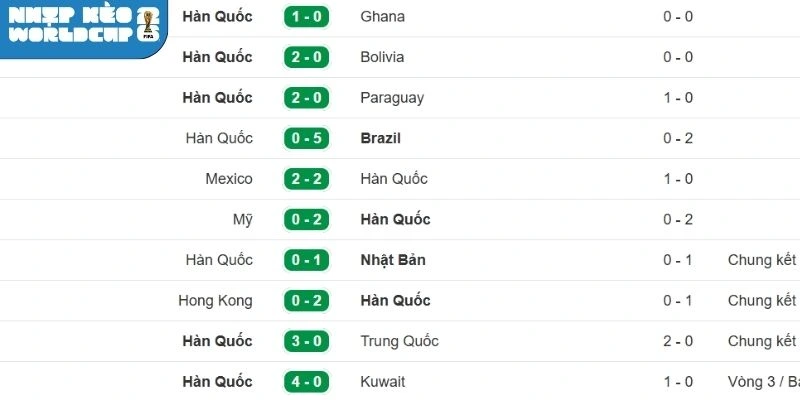The image size is (800, 400).
Task: Select the Mexico team name
Action: pyautogui.click(x=229, y=179)
